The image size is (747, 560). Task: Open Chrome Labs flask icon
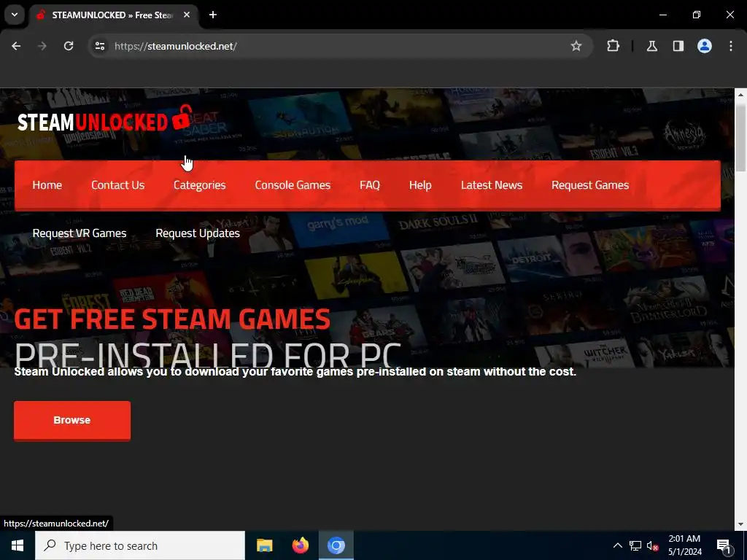click(651, 46)
